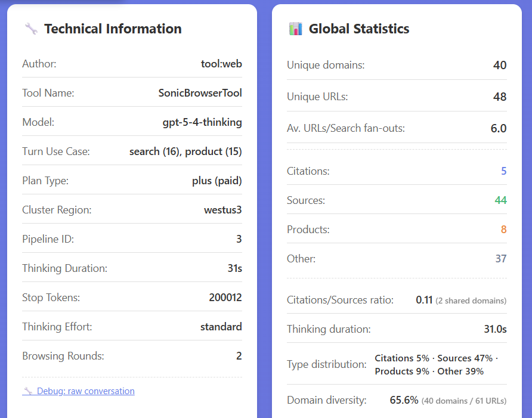This screenshot has width=532, height=418.
Task: Click the Citations/Sources ratio 0.11 value
Action: tap(424, 300)
